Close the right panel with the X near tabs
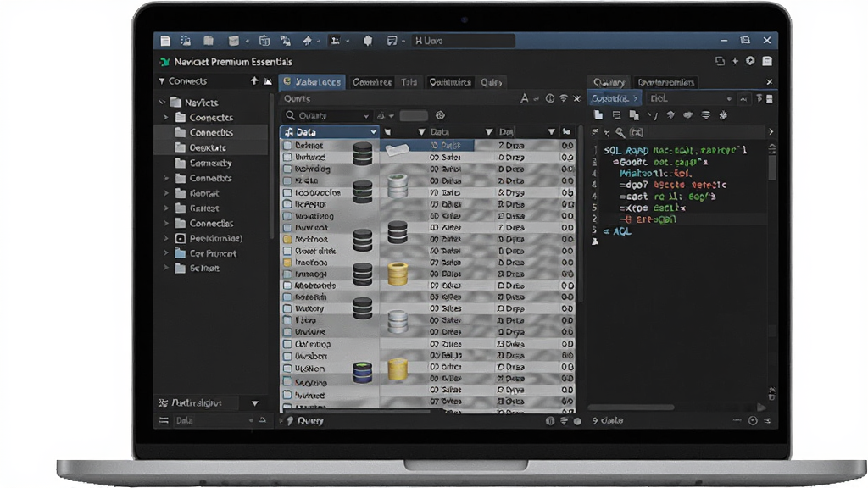The width and height of the screenshot is (868, 488). (x=769, y=82)
